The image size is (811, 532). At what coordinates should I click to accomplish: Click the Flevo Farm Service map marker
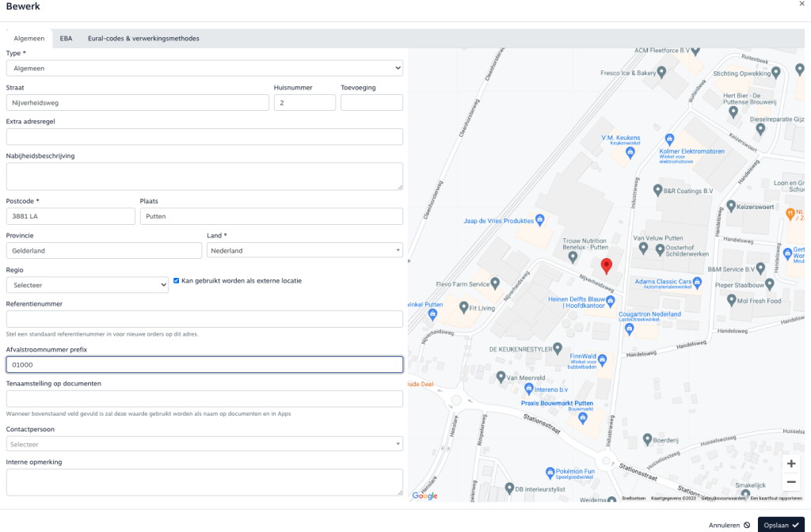click(x=495, y=283)
